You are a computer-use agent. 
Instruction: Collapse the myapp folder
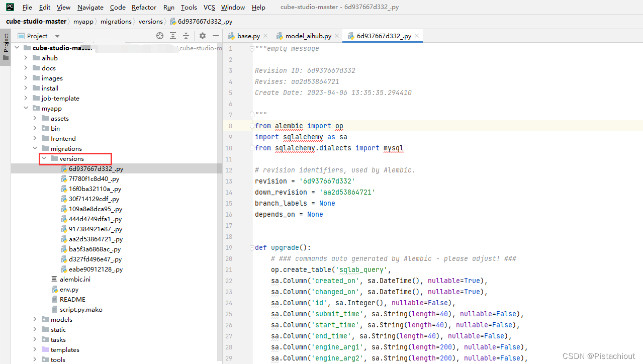click(26, 108)
